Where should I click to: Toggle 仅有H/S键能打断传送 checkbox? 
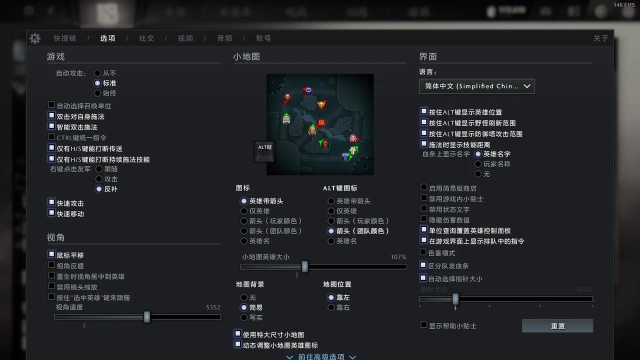[51, 148]
